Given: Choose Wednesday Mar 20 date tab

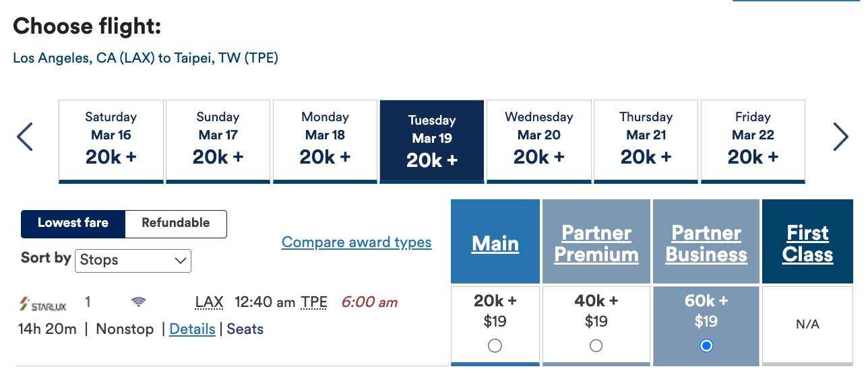Looking at the screenshot, I should [x=539, y=140].
